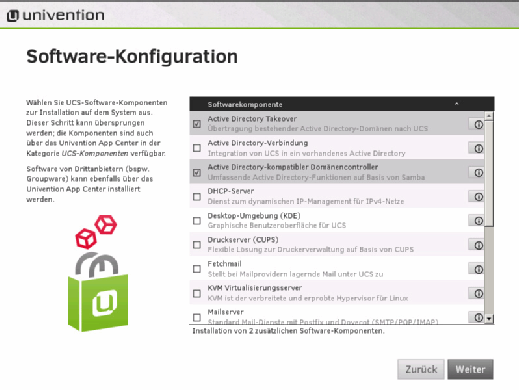The height and width of the screenshot is (390, 519).
Task: Click 'Graphische Benutzeroberfläche für UCS' description
Action: (277, 226)
